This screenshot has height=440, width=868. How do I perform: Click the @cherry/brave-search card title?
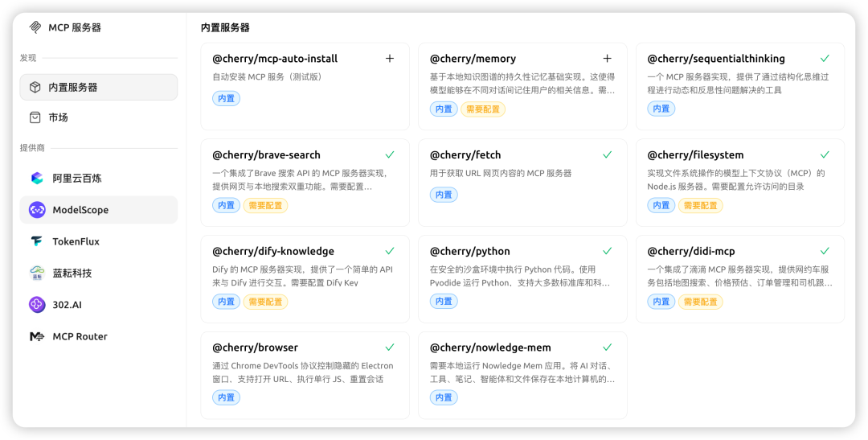(x=266, y=154)
